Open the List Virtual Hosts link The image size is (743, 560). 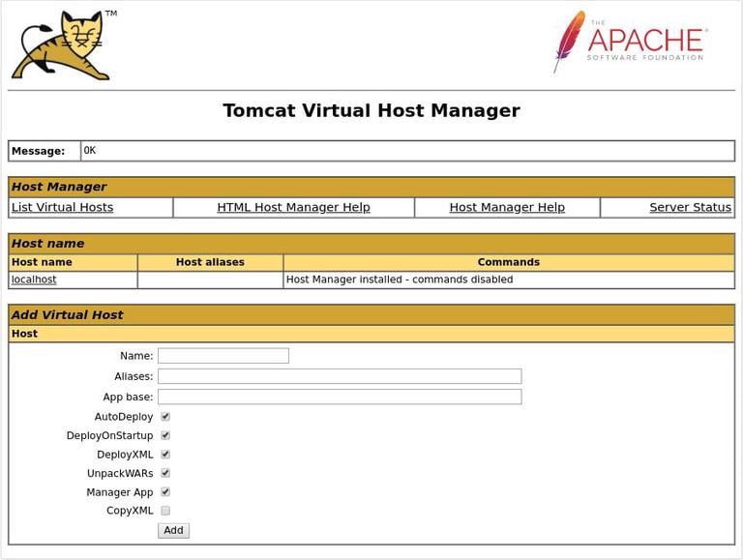click(x=62, y=207)
